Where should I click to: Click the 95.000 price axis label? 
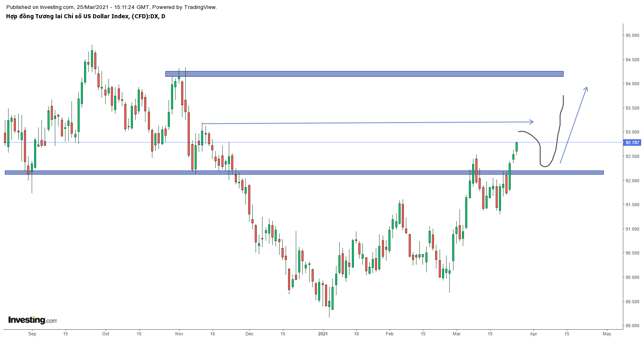[x=632, y=35]
